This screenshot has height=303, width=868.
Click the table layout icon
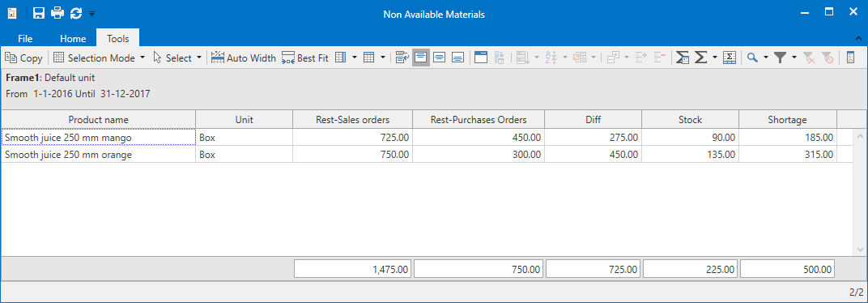point(368,58)
